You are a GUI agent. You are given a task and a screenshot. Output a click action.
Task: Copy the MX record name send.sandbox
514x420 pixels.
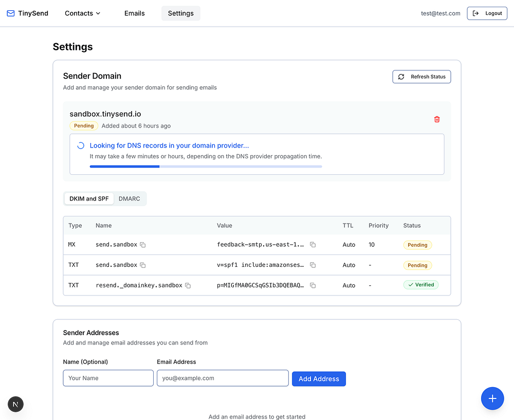click(143, 245)
